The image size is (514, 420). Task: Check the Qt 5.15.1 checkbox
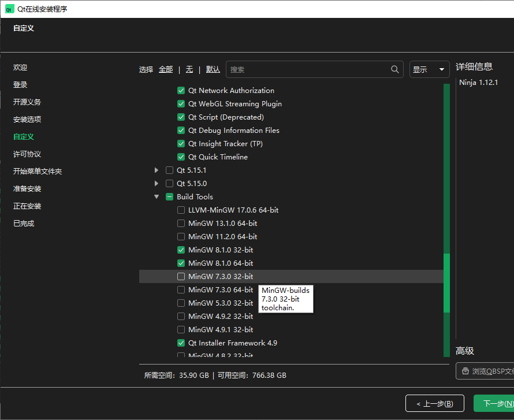click(x=169, y=170)
